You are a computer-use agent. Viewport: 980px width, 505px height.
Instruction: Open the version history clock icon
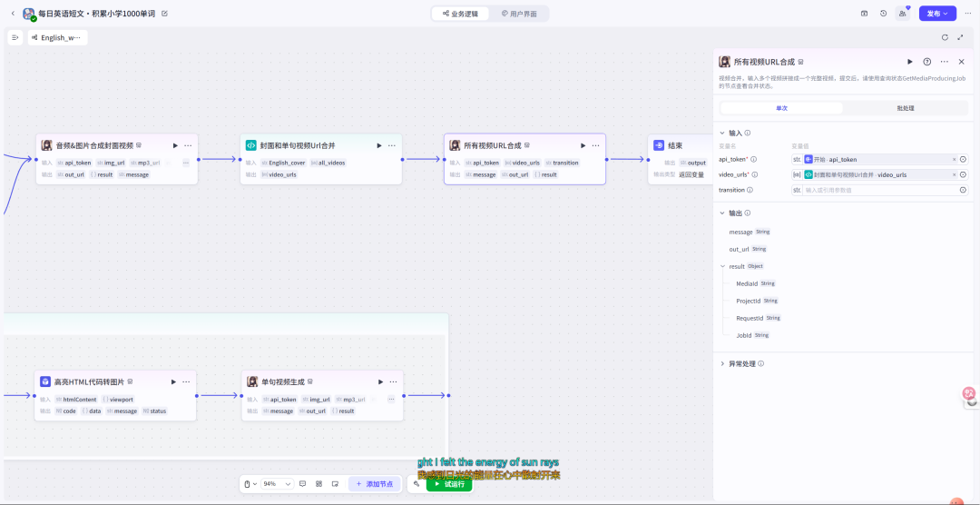click(x=883, y=14)
